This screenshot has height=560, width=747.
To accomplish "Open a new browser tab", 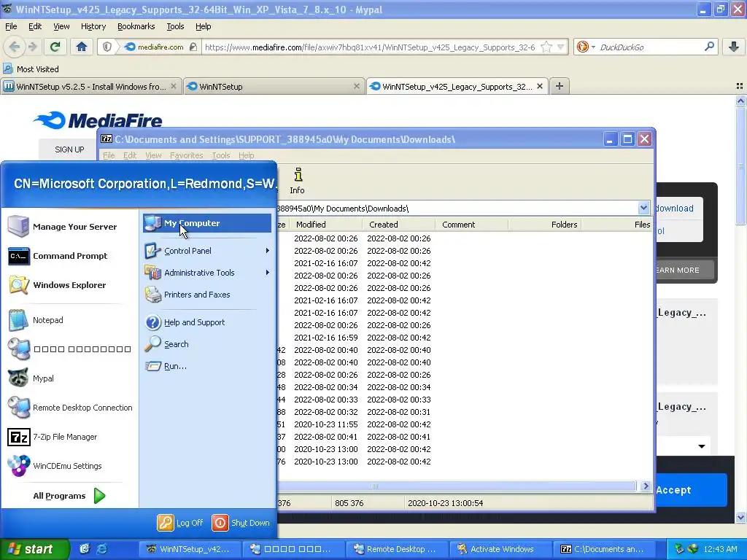I will pyautogui.click(x=560, y=86).
